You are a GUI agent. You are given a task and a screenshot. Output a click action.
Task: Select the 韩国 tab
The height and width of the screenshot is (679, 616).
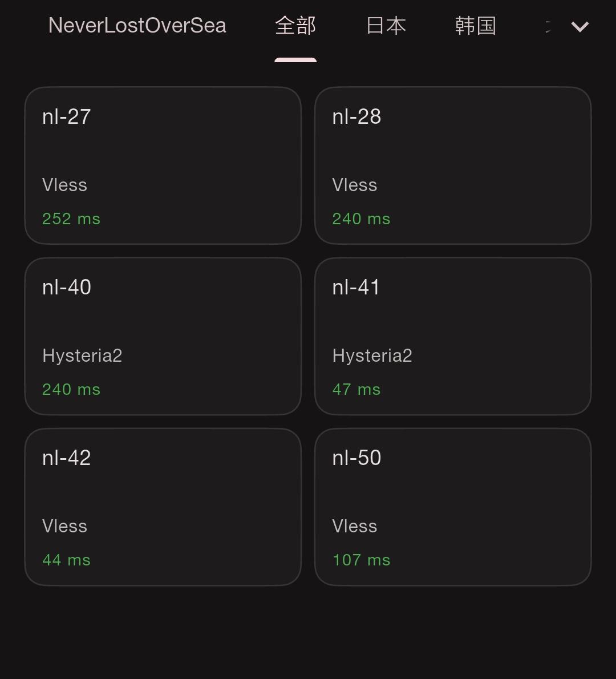click(475, 26)
